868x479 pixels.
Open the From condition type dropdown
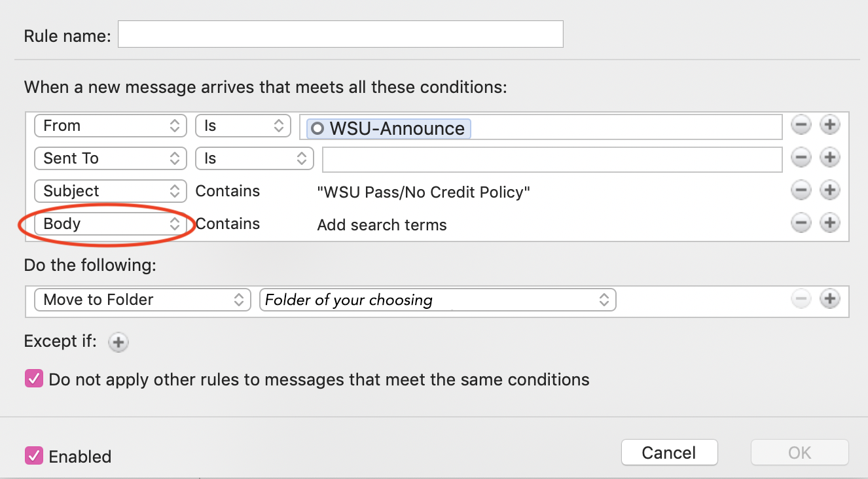point(111,126)
